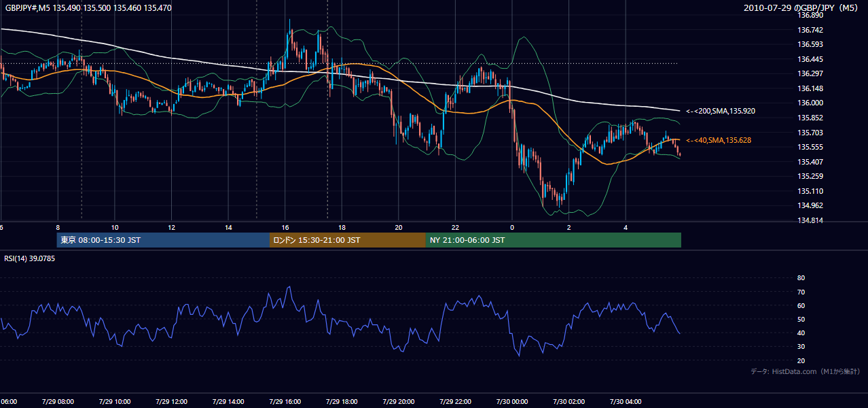868x408 pixels.
Task: Click hour 0 on the chart axis
Action: (512, 227)
